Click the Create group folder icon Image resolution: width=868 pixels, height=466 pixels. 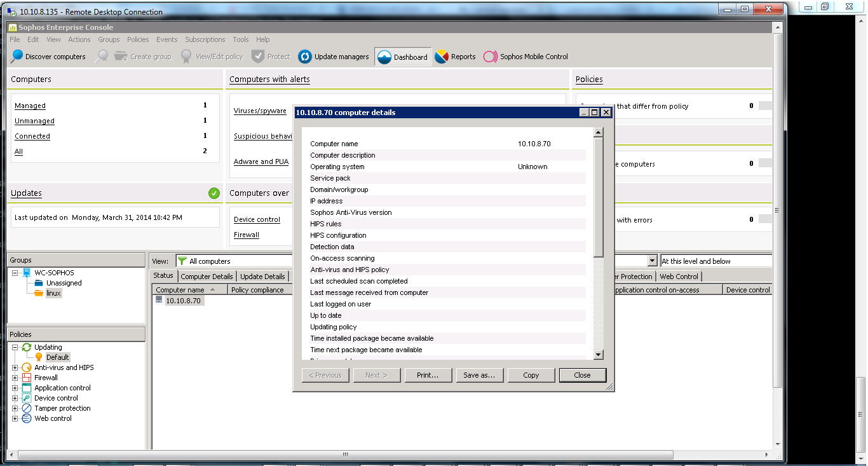121,57
